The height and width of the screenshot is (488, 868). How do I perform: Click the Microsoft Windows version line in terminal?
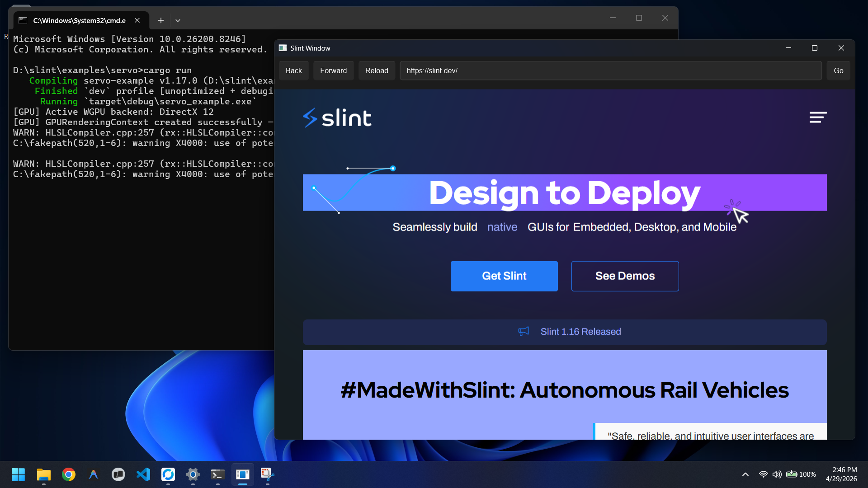129,39
